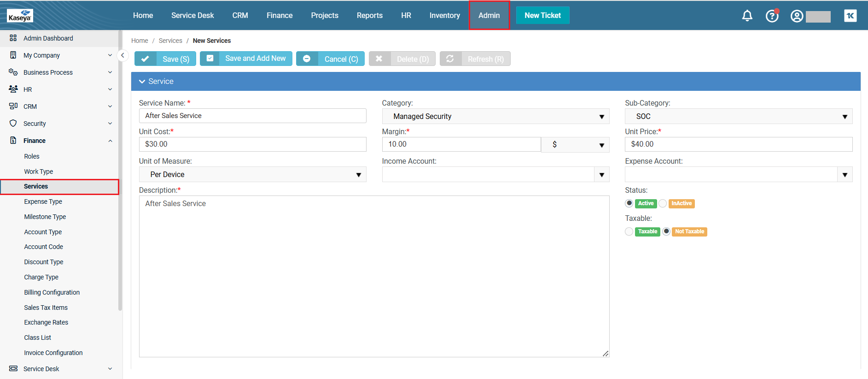Click the Save (S) button
868x379 pixels.
tap(165, 59)
